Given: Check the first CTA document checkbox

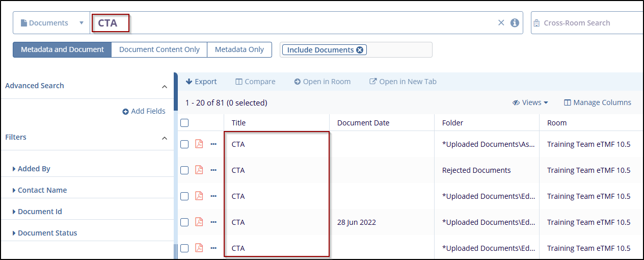Looking at the screenshot, I should 184,144.
